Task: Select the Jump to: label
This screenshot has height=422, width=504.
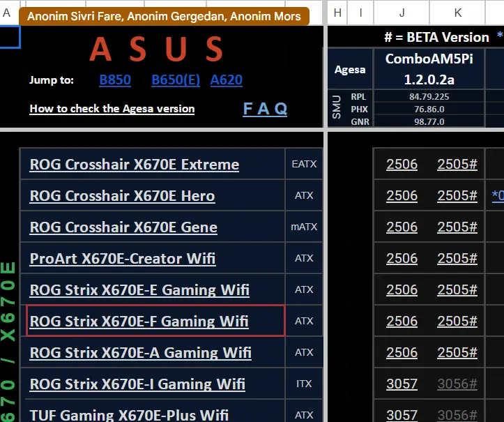Action: [52, 80]
